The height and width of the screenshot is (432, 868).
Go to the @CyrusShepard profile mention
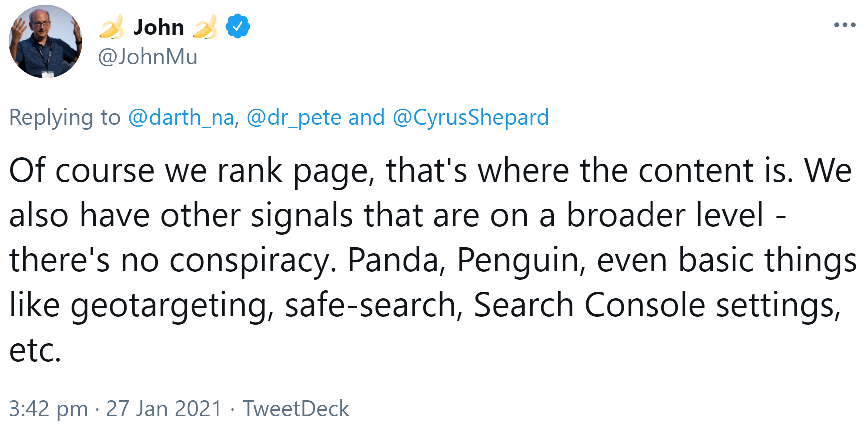tap(470, 118)
